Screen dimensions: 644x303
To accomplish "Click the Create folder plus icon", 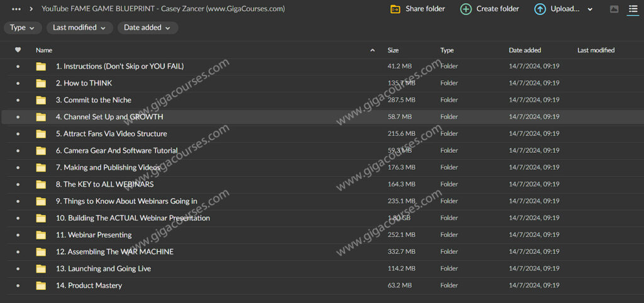I will tap(466, 9).
